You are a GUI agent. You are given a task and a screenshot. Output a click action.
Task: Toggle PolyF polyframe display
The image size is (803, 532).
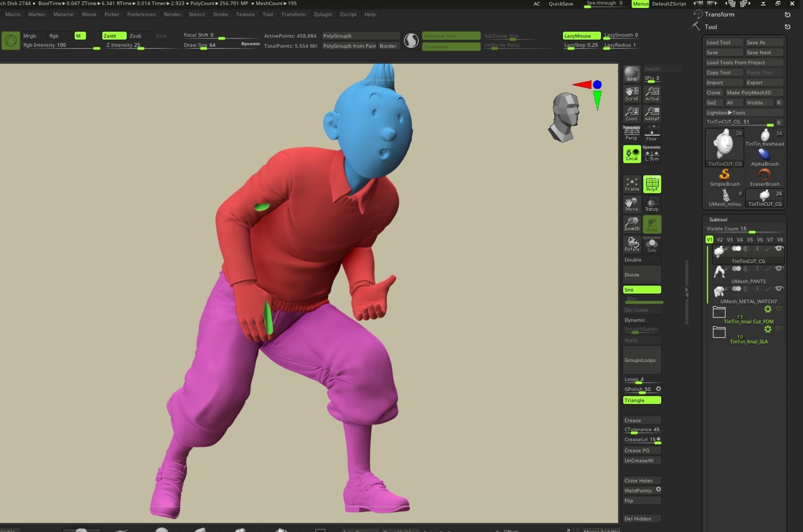652,184
